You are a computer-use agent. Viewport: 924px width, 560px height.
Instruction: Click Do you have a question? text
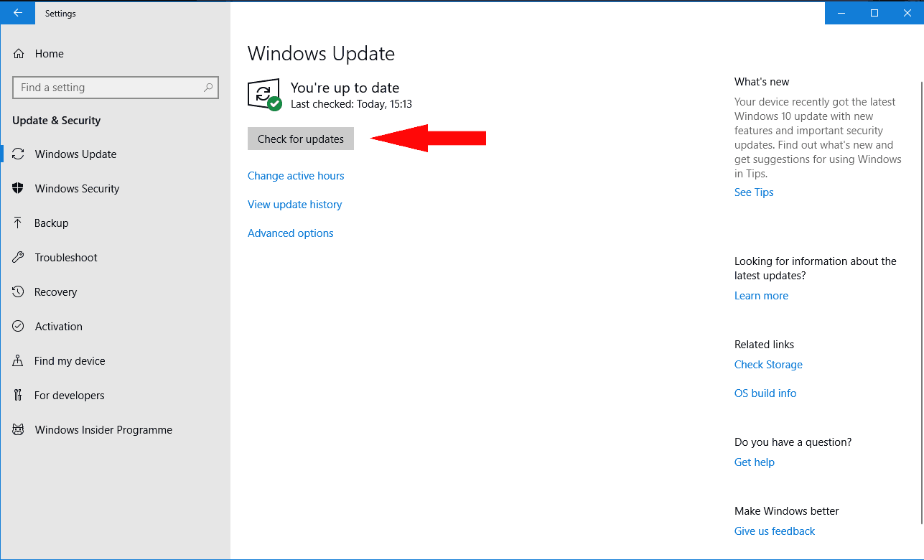pos(793,442)
